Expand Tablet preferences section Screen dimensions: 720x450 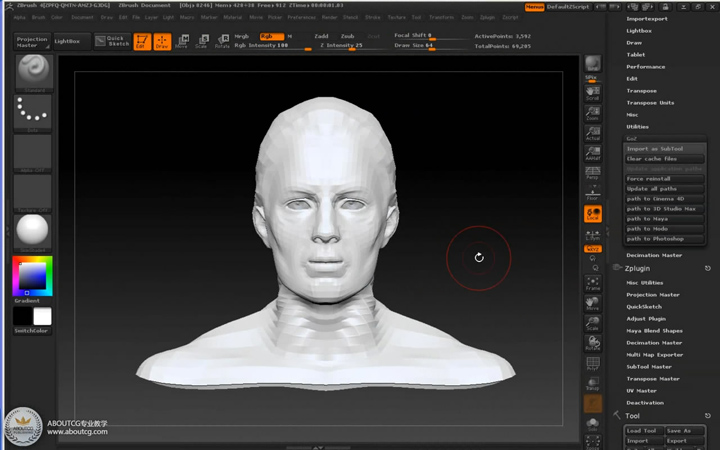coord(636,55)
